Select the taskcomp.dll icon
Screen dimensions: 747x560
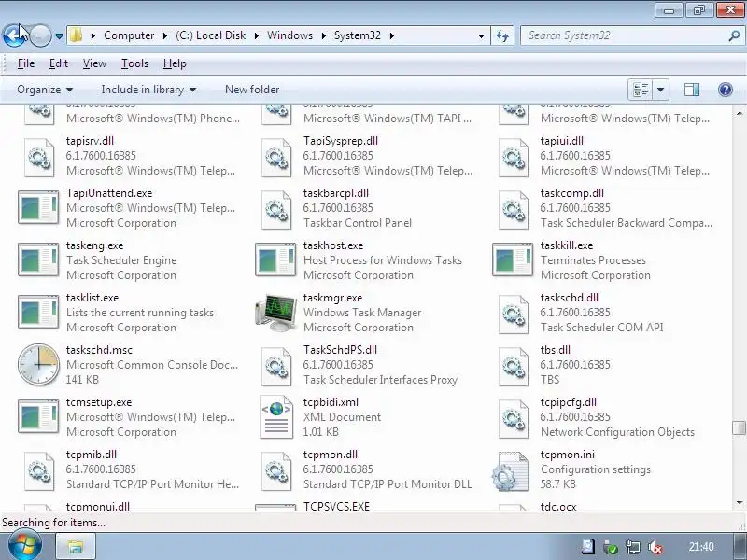(514, 210)
